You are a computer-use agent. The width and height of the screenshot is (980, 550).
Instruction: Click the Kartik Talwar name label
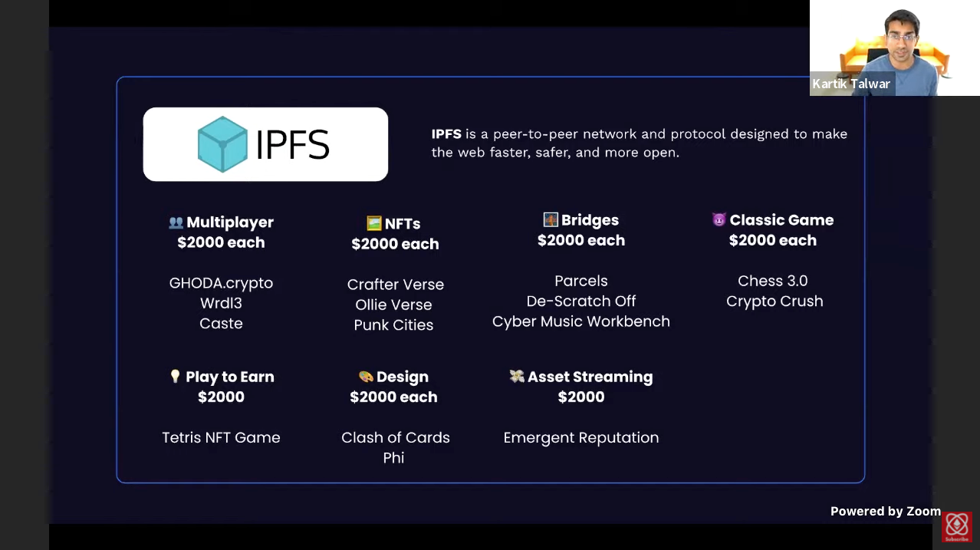(851, 84)
